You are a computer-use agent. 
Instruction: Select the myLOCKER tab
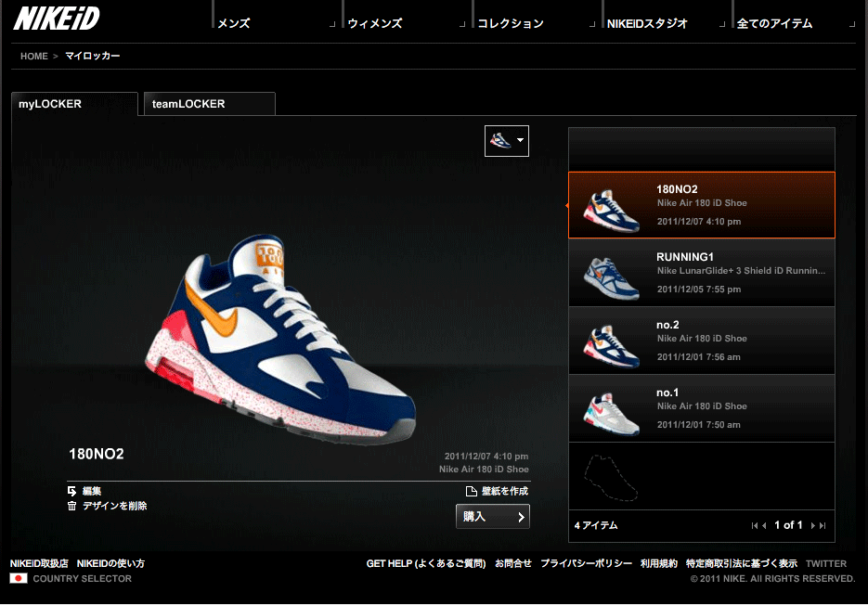(x=75, y=104)
